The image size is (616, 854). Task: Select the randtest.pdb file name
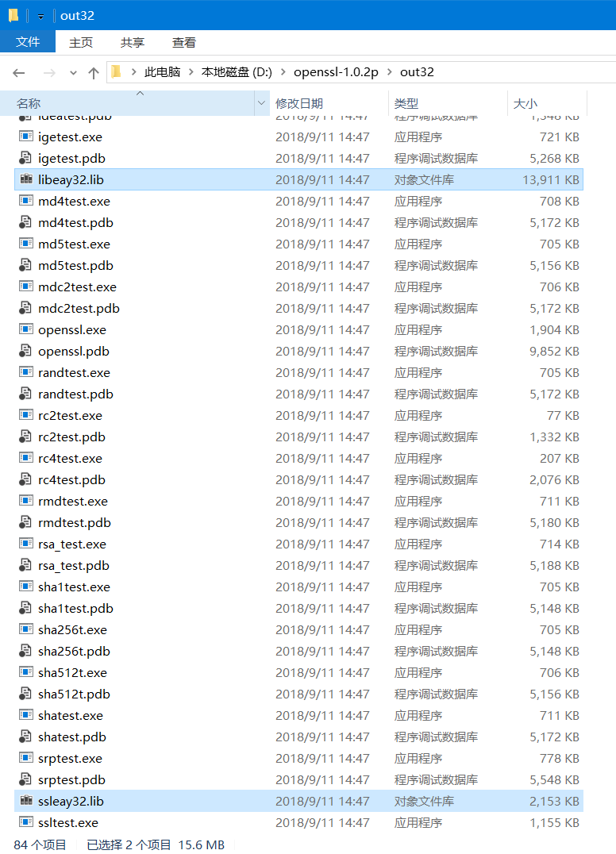coord(75,394)
